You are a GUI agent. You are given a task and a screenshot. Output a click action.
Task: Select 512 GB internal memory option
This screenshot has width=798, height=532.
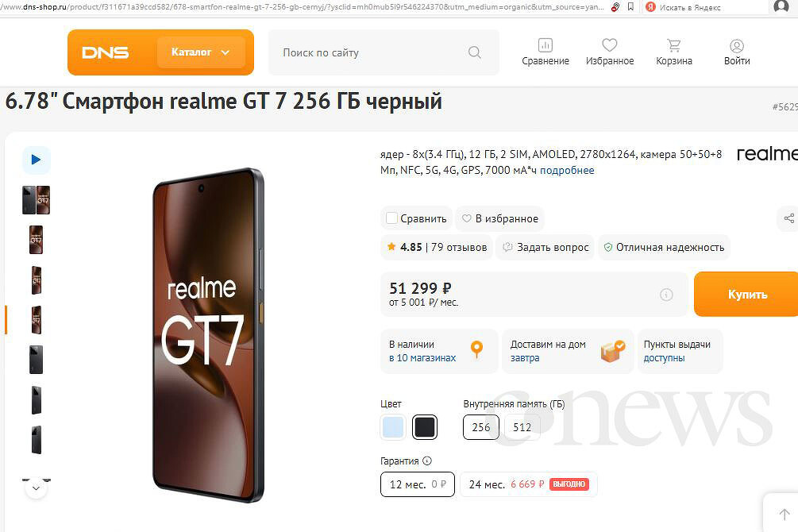522,427
